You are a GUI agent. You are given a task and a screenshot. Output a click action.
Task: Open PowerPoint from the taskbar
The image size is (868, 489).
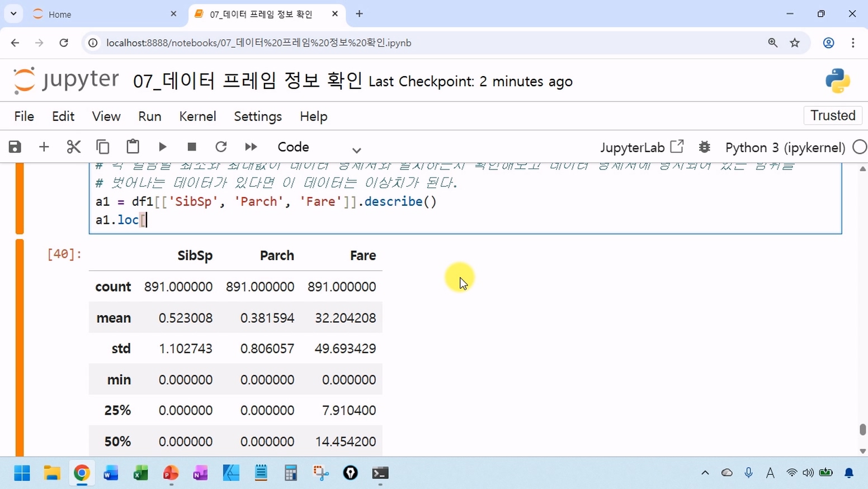[171, 473]
